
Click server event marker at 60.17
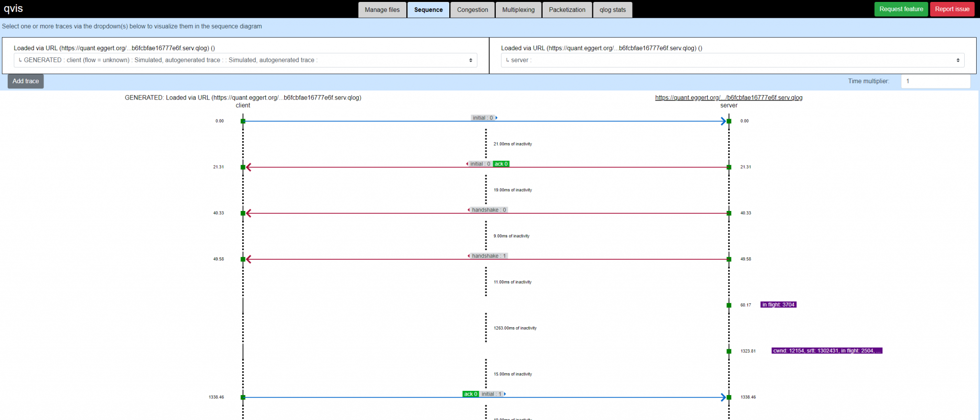pos(729,305)
